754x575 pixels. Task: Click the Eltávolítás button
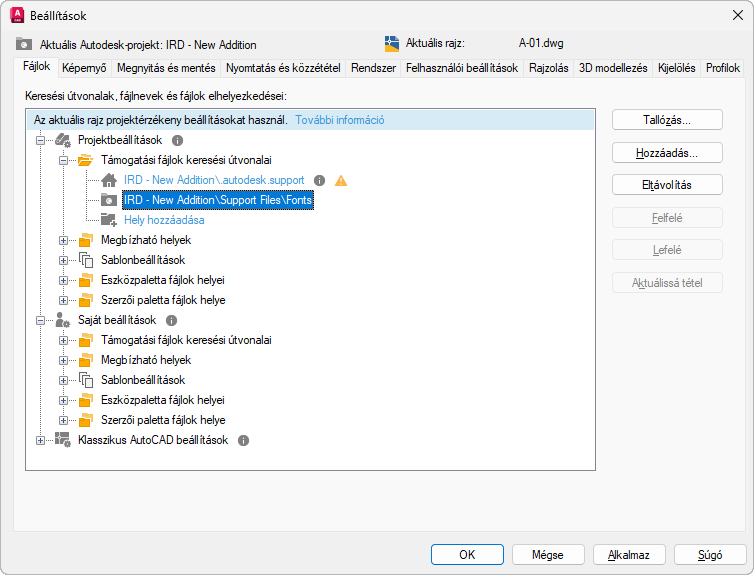(667, 185)
